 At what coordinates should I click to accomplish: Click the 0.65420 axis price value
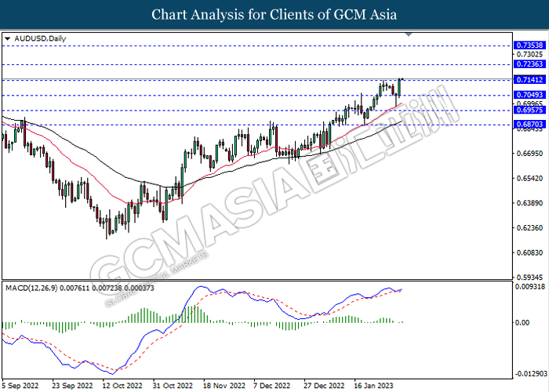click(529, 178)
